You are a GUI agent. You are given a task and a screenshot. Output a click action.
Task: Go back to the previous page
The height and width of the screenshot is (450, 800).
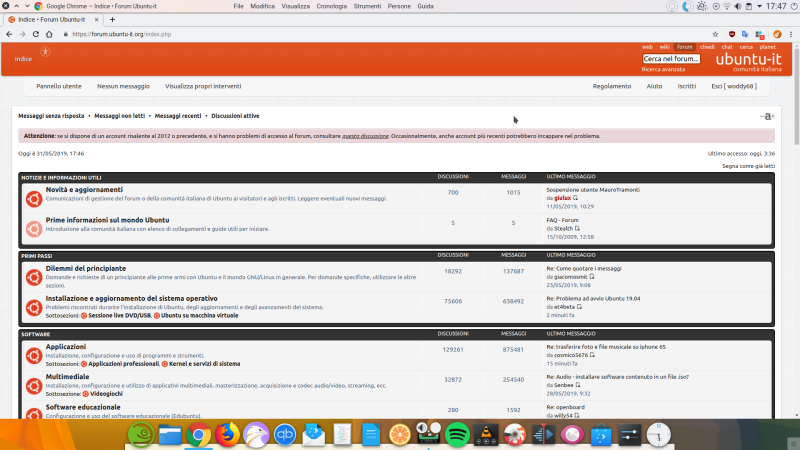(x=9, y=34)
